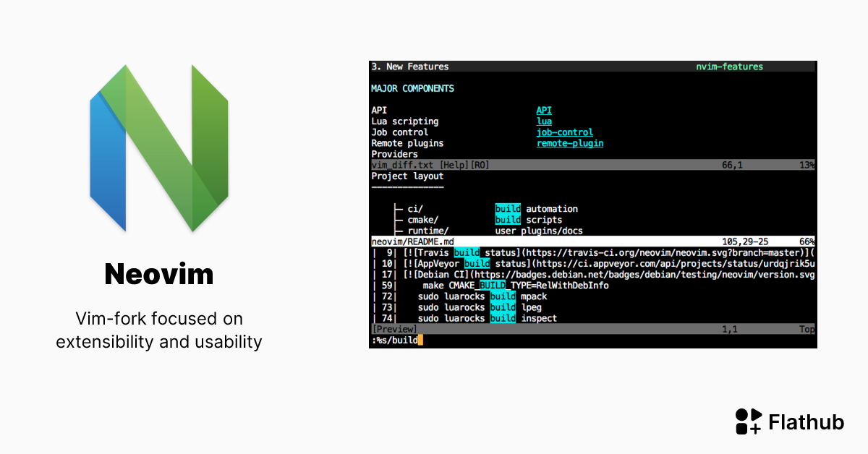The image size is (868, 454).
Task: Click the 13% scroll position indicator
Action: (x=808, y=165)
